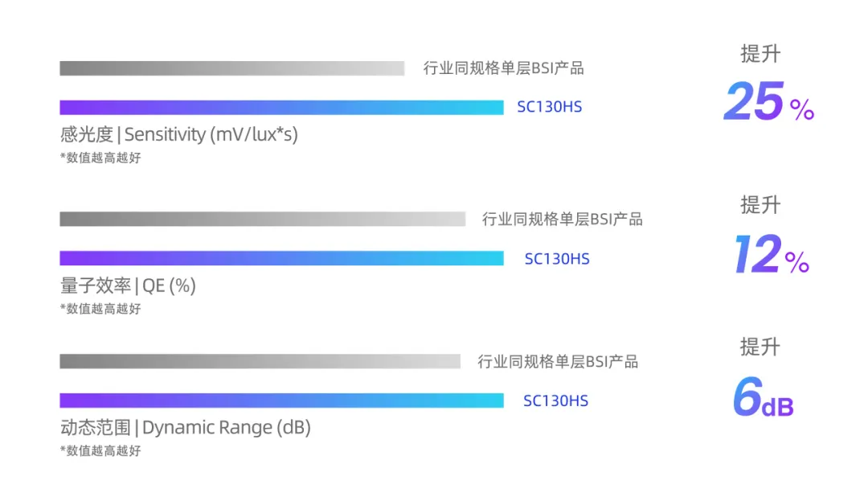Screen dimensions: 868x493
Task: Click the 6dB improvement figure
Action: 763,400
